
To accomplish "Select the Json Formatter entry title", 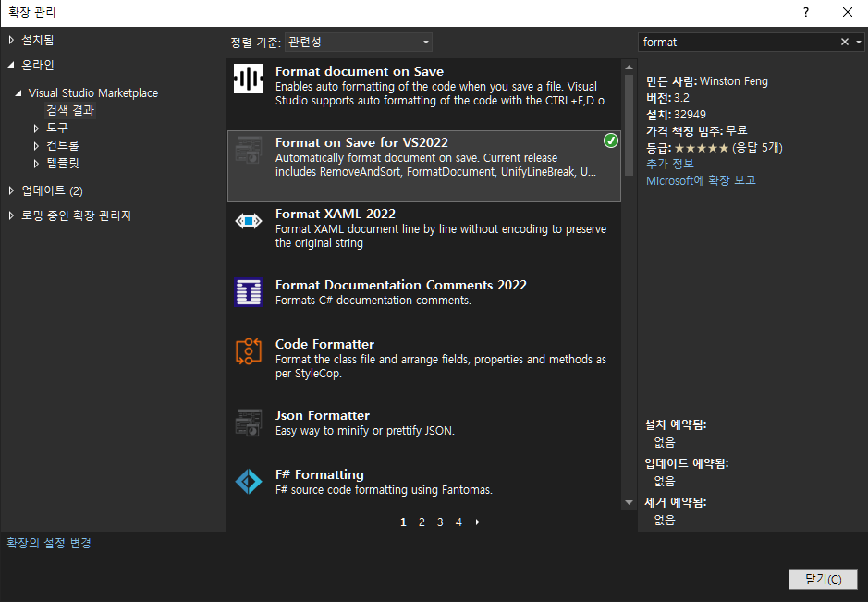I will [323, 415].
